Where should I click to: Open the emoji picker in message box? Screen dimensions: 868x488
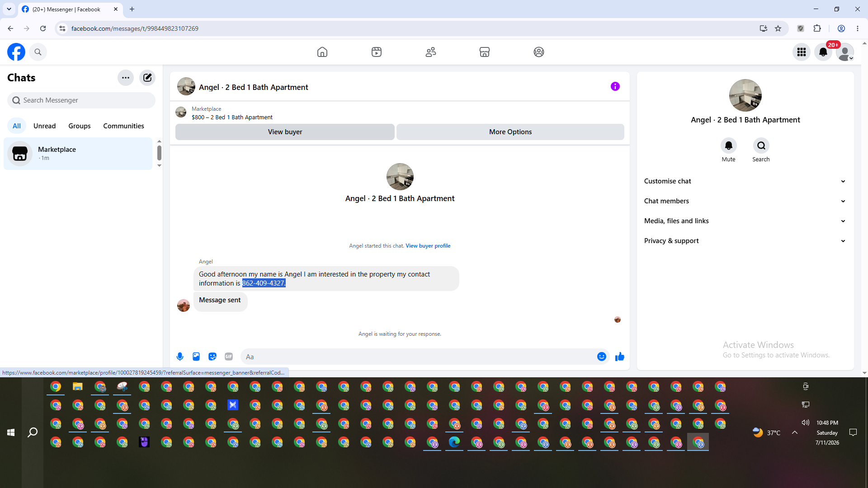[x=602, y=357]
